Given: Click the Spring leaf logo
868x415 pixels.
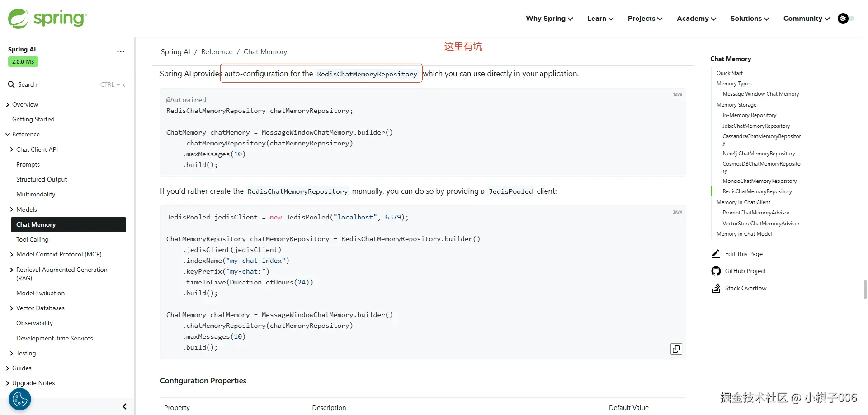Looking at the screenshot, I should tap(19, 19).
